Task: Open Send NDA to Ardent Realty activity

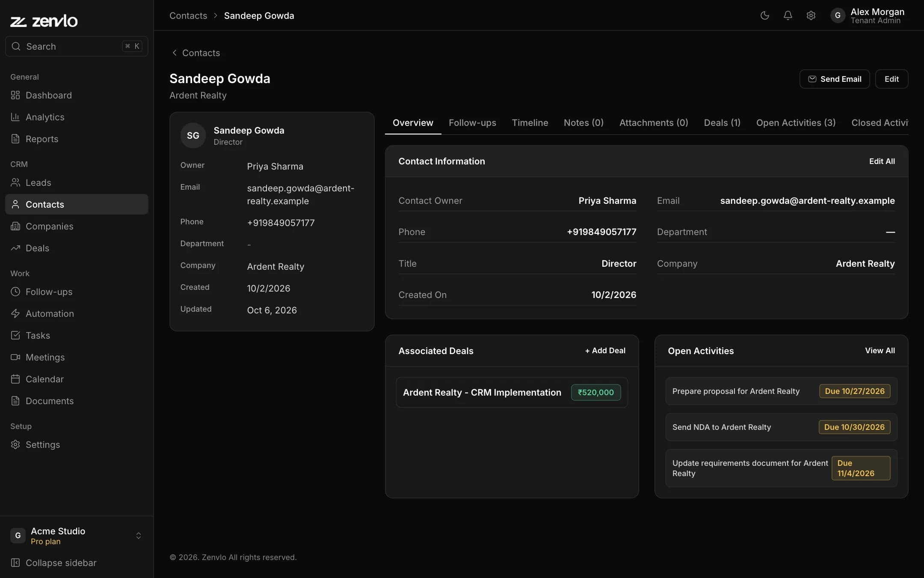Action: (781, 427)
